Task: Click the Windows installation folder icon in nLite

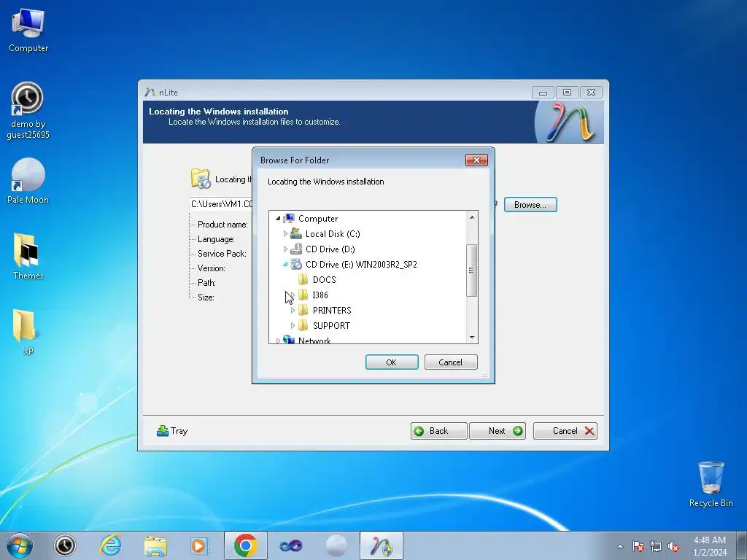Action: tap(201, 179)
